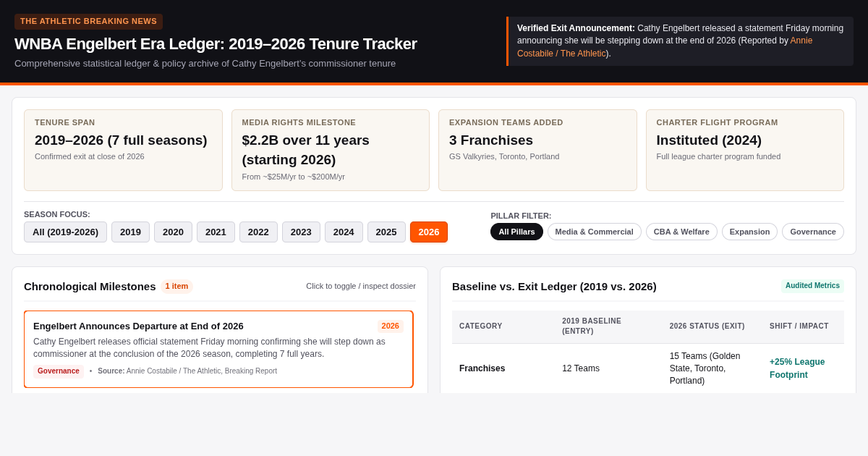Click 'Click to toggle / inspect dossier' hint
The width and height of the screenshot is (868, 456).
pyautogui.click(x=361, y=286)
